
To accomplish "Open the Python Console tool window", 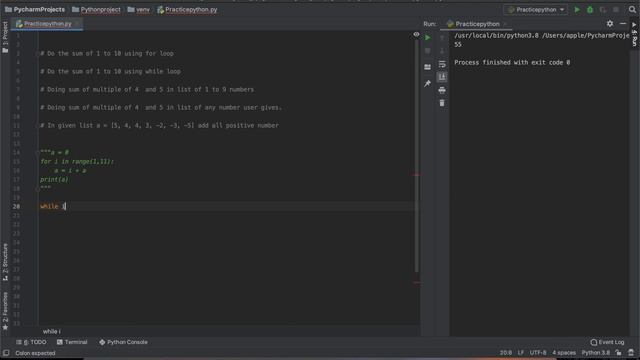I will click(x=123, y=342).
